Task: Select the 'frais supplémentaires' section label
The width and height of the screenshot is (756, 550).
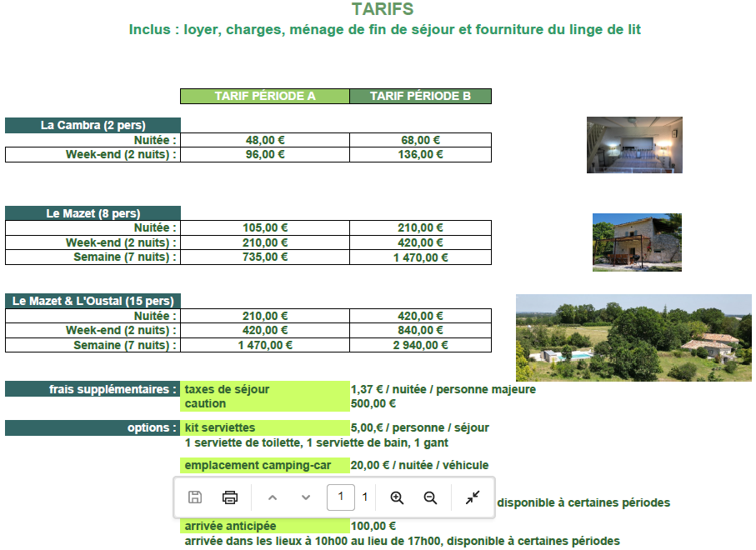Action: 93,389
